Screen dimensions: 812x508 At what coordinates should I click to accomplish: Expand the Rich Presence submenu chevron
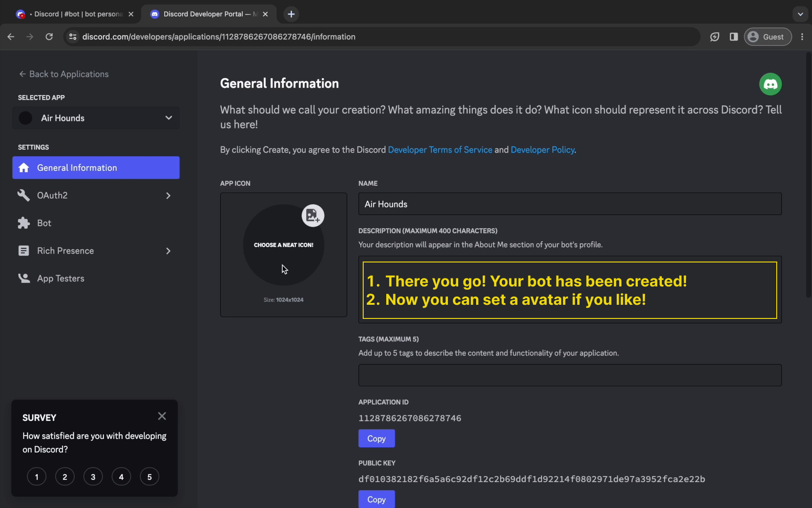(168, 251)
